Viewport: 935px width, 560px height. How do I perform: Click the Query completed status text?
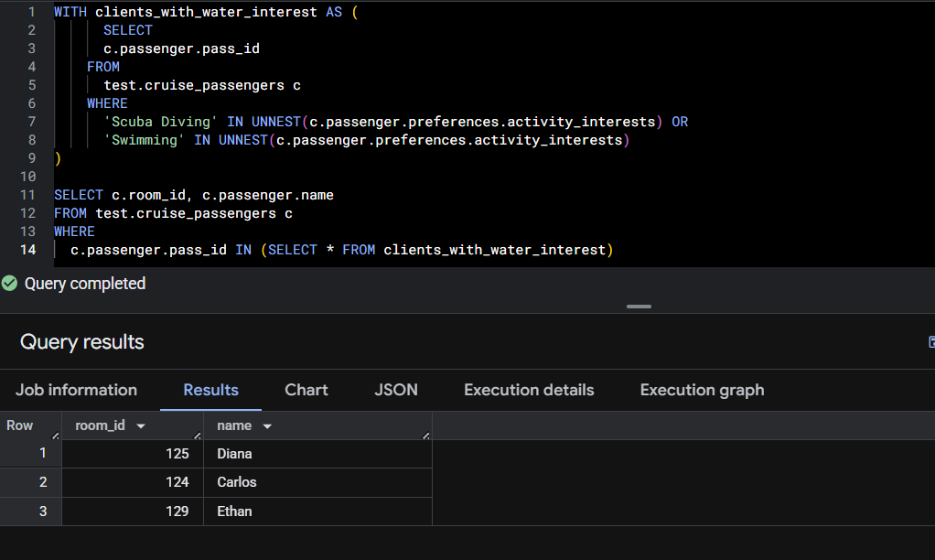tap(85, 284)
